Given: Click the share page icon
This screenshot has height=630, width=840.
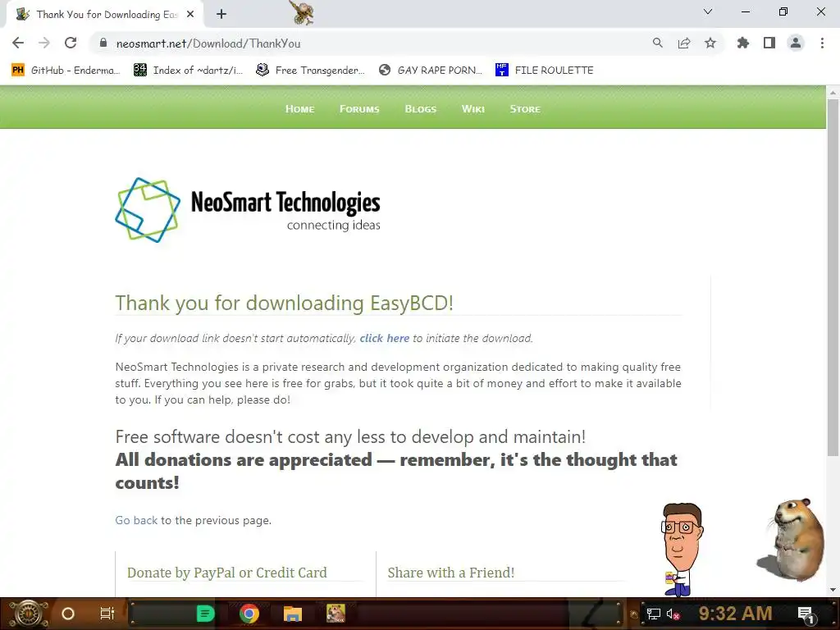Looking at the screenshot, I should pyautogui.click(x=683, y=43).
